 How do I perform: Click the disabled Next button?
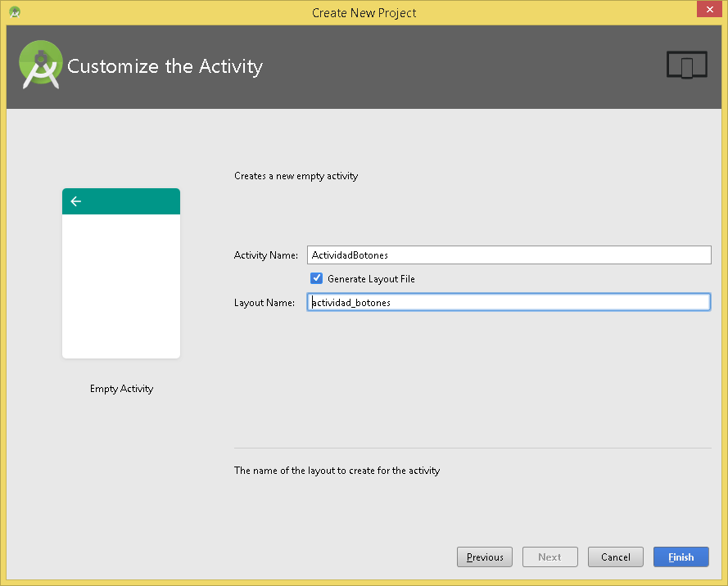[549, 557]
